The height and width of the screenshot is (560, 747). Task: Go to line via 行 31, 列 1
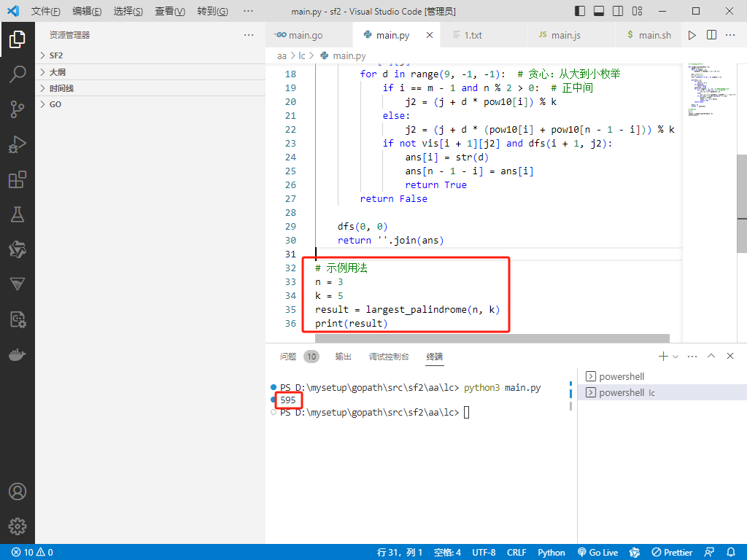(x=400, y=552)
